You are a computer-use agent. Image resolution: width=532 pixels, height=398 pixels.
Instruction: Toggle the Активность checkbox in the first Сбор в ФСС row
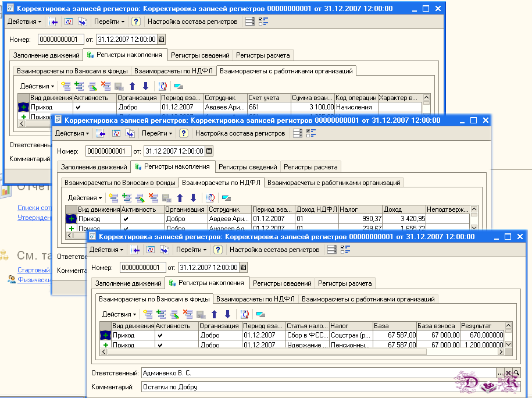point(160,335)
